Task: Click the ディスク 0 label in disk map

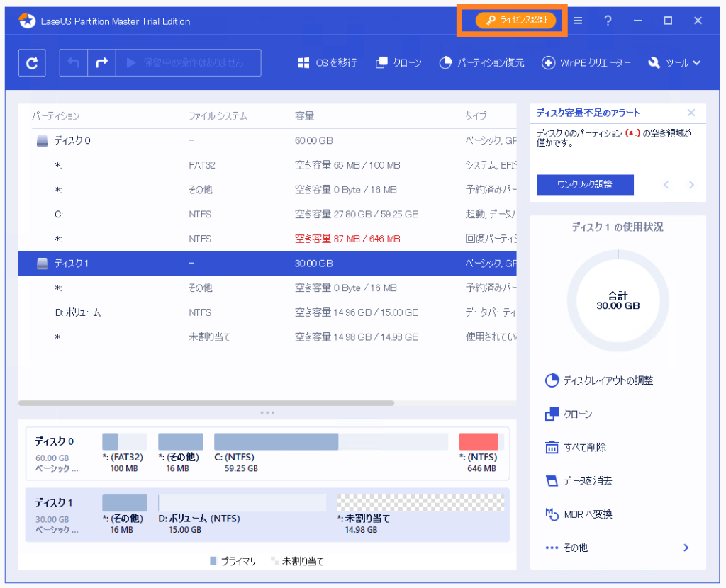Action: pos(55,441)
